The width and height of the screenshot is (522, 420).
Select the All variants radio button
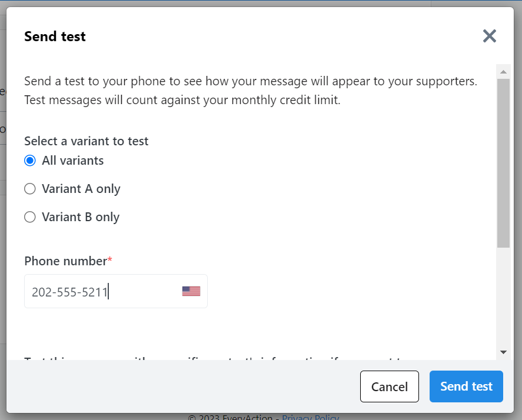[29, 160]
